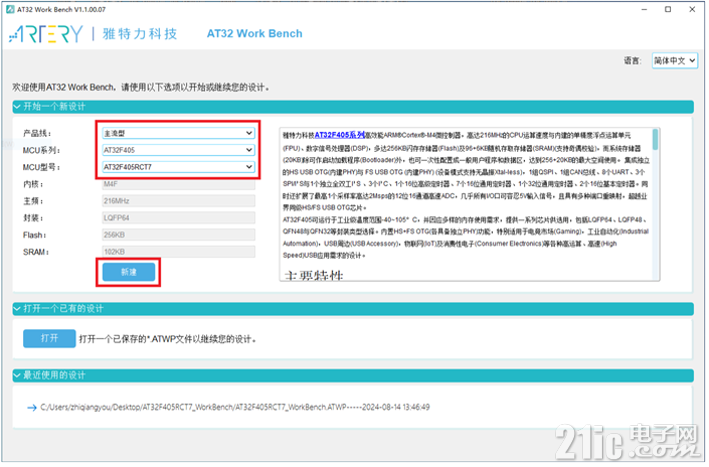Screen dimensions: 709x467
Task: Open recent AT32F405RCT7_WorkBench.ATWP design file
Action: click(236, 409)
